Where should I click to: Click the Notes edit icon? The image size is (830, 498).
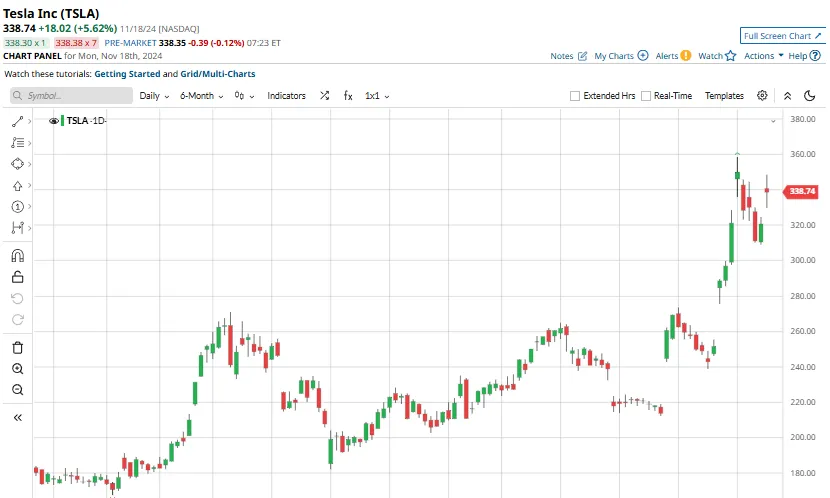pos(582,56)
